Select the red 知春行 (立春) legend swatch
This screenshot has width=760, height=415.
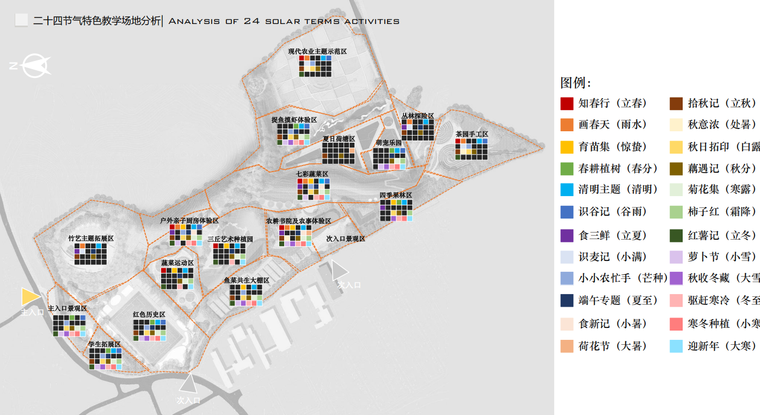tap(568, 103)
